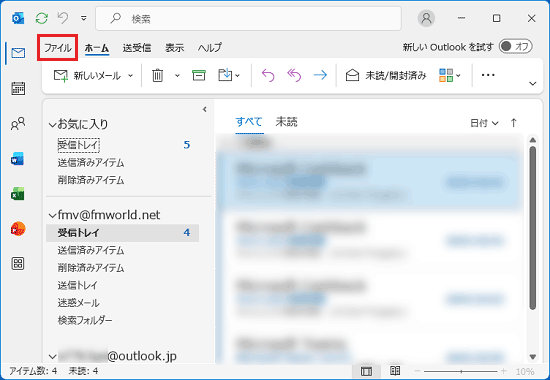The width and height of the screenshot is (550, 380).
Task: Collapse the fmv@fmworld.net account
Action: (x=52, y=215)
